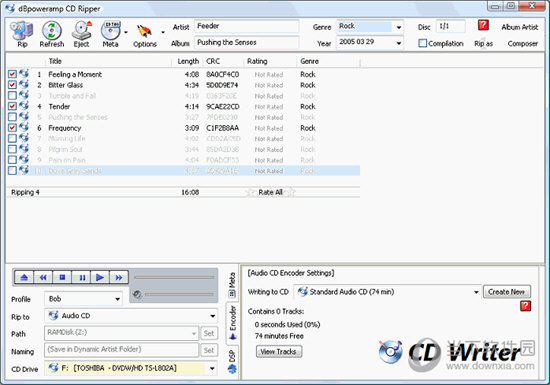The image size is (550, 385).
Task: Click right star beside Rate All
Action: (291, 192)
